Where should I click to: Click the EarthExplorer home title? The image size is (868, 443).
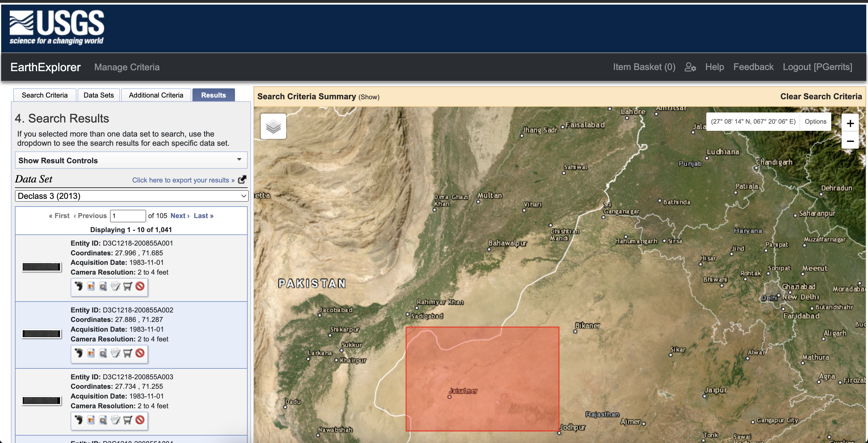pyautogui.click(x=45, y=67)
